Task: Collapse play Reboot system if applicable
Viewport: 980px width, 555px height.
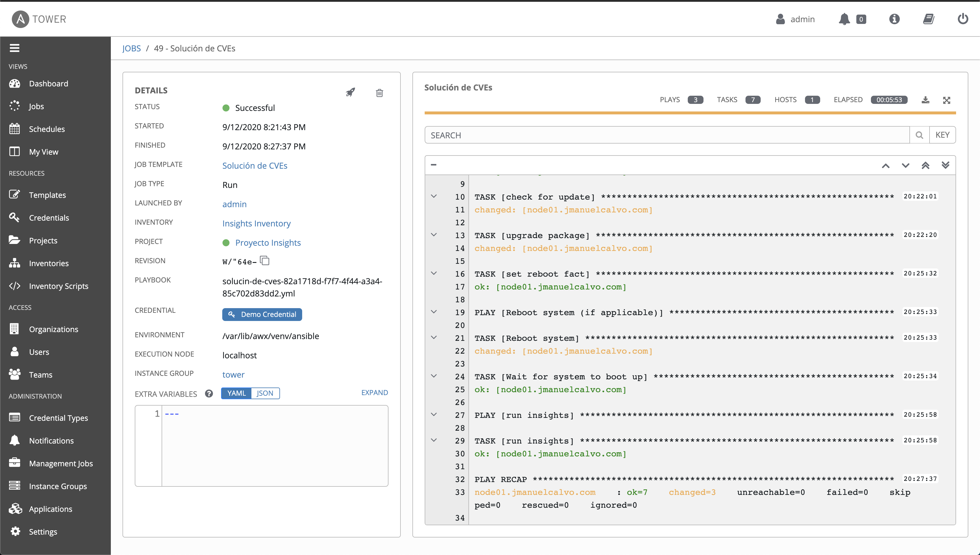Action: [434, 312]
